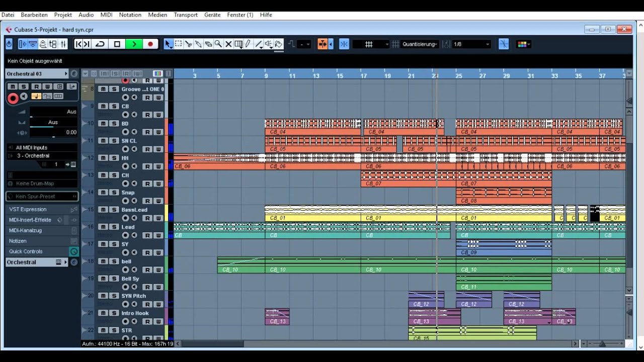This screenshot has width=644, height=362.
Task: Open the All MIDI Inputs dropdown
Action: pyautogui.click(x=42, y=148)
